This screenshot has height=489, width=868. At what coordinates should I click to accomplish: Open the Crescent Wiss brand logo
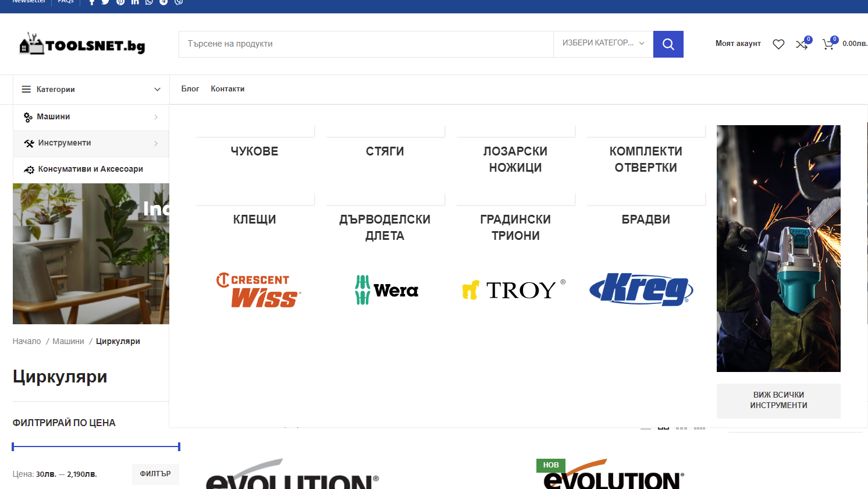pos(258,290)
